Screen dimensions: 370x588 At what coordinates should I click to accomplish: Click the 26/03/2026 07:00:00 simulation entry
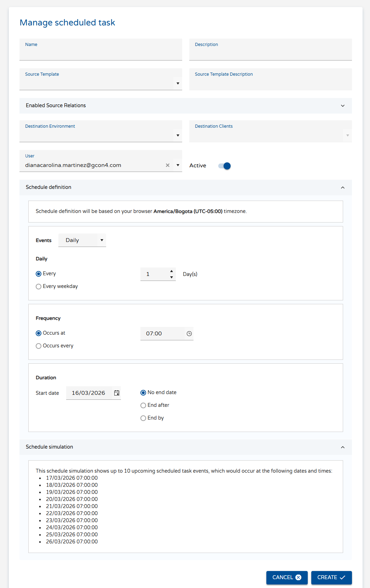click(x=72, y=542)
